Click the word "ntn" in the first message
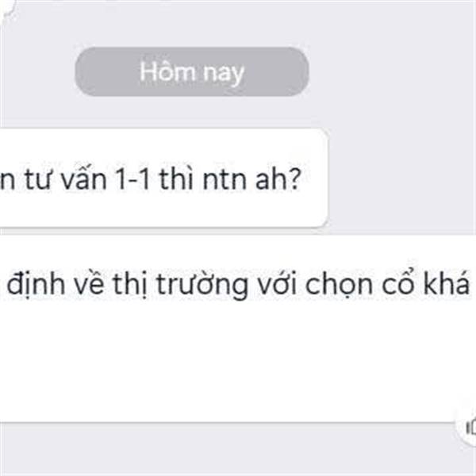This screenshot has height=476, width=476. 225,180
